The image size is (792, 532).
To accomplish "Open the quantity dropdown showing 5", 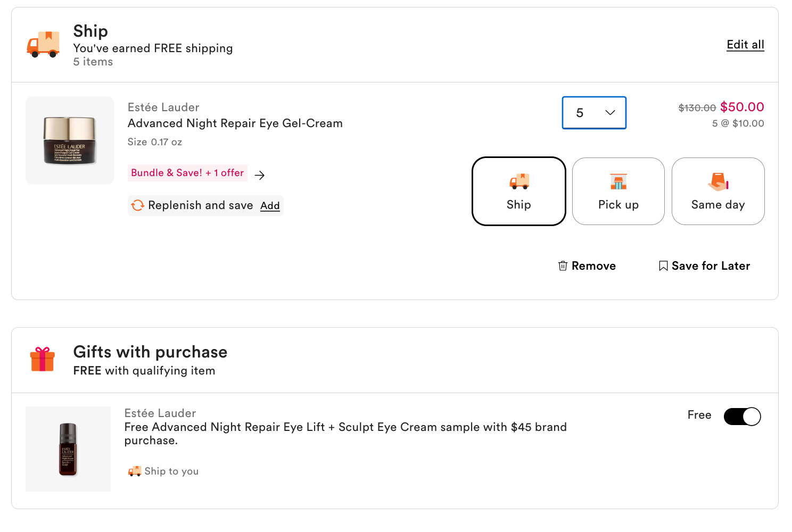I will 594,113.
